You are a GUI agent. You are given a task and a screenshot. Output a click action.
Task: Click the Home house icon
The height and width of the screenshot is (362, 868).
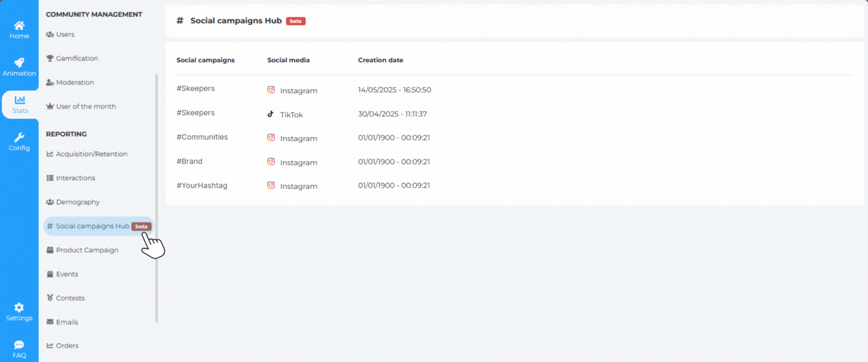(19, 25)
